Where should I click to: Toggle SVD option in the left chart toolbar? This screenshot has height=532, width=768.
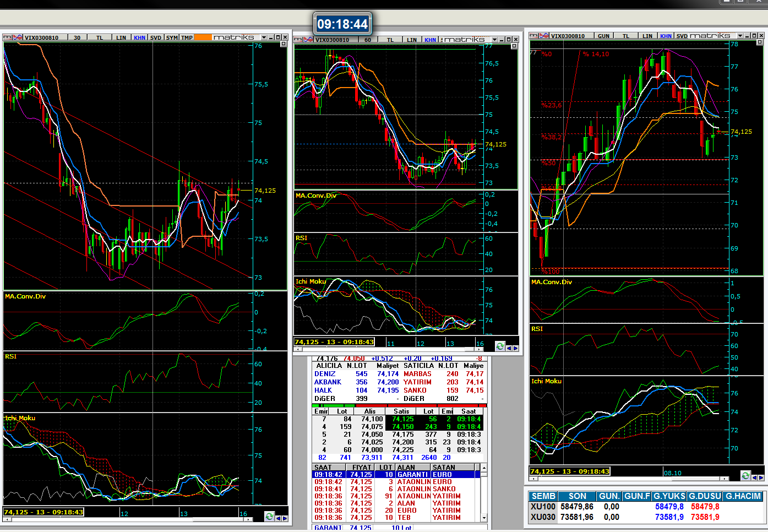[x=156, y=37]
